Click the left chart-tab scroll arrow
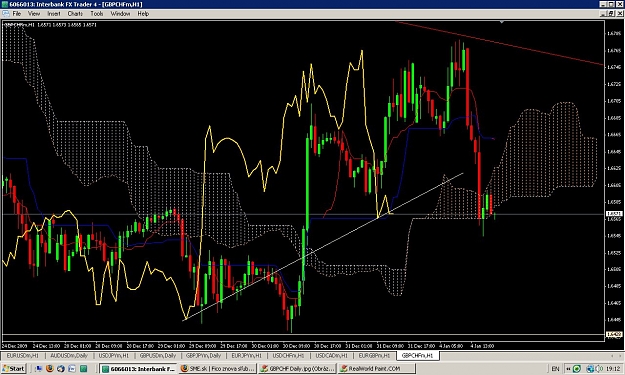Screen dimensions: 625x375 [612, 355]
